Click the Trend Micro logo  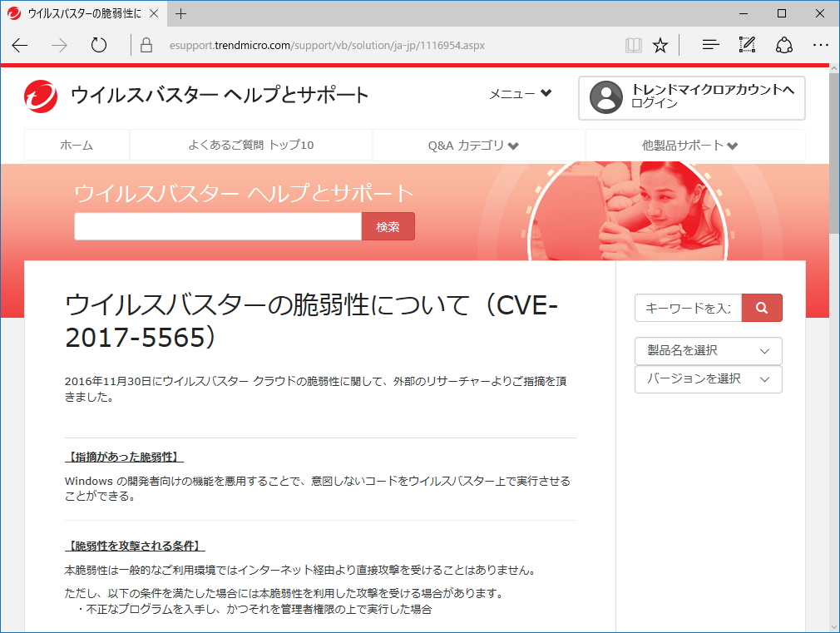click(40, 93)
